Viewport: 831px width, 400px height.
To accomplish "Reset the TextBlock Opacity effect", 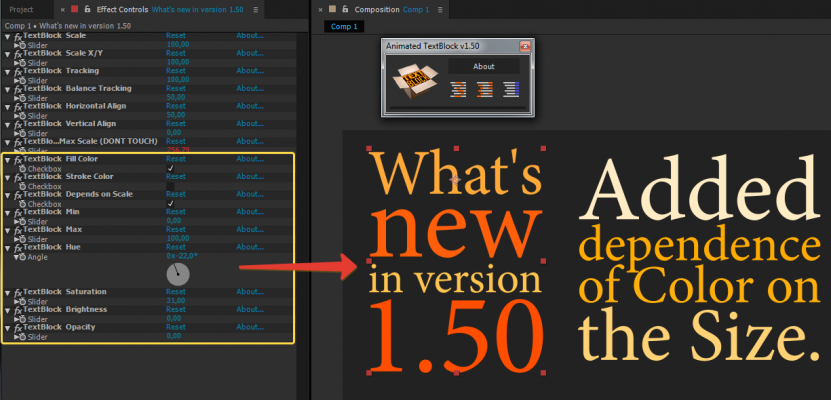I will (176, 327).
